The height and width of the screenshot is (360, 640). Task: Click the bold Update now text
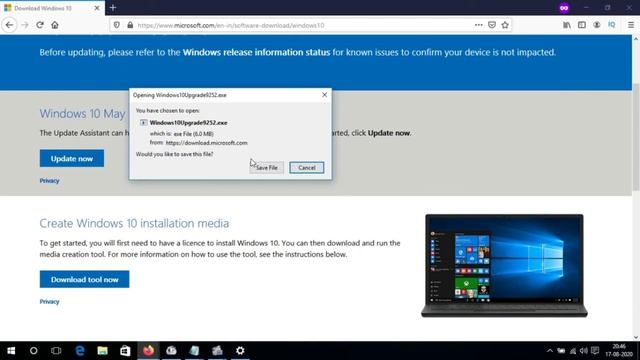(x=389, y=133)
